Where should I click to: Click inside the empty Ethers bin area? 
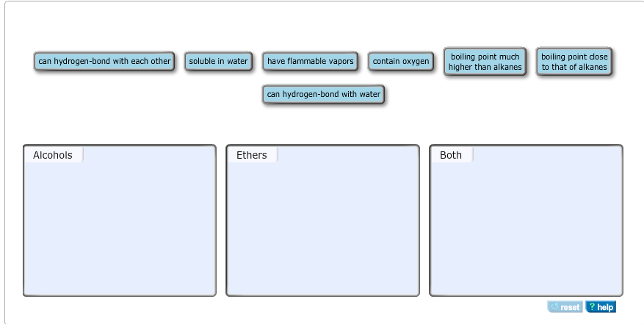[x=322, y=228]
